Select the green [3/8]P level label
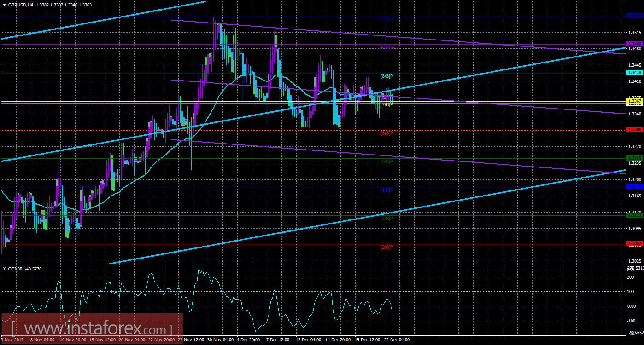The width and height of the screenshot is (644, 345). pyautogui.click(x=386, y=218)
